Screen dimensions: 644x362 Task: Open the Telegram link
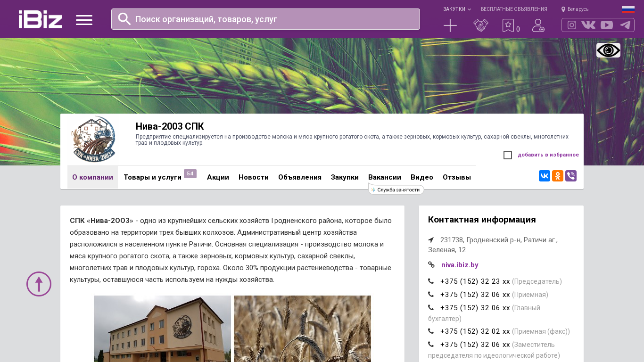tap(625, 25)
